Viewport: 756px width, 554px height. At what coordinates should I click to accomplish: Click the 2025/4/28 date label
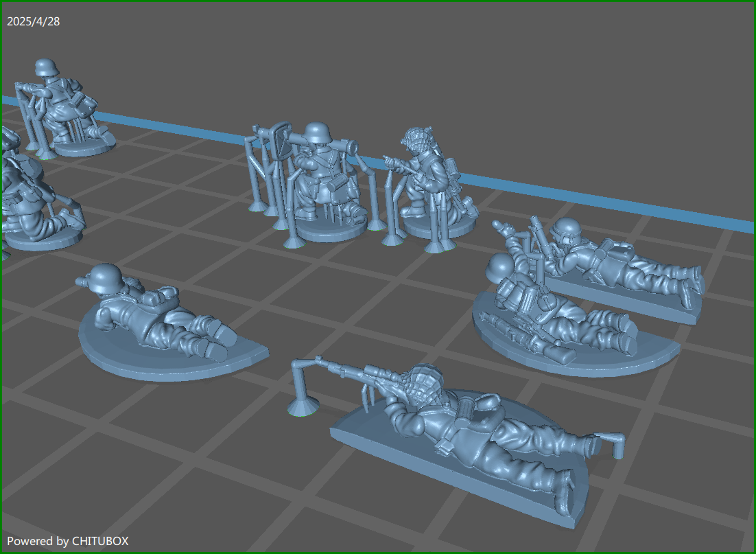[34, 21]
